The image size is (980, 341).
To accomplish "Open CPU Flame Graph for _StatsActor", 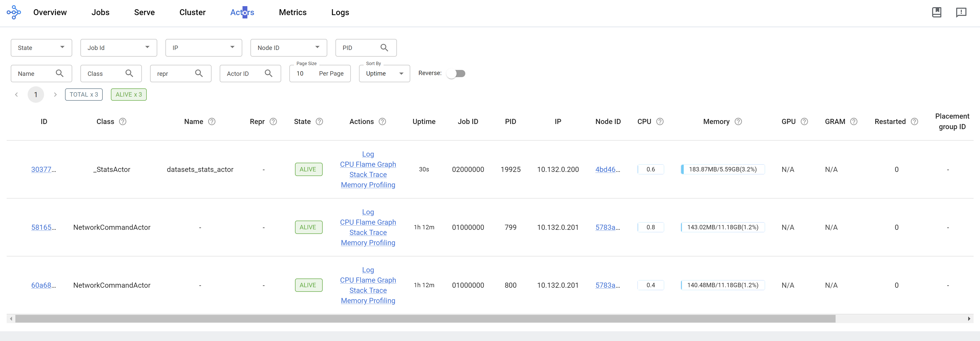I will tap(367, 164).
